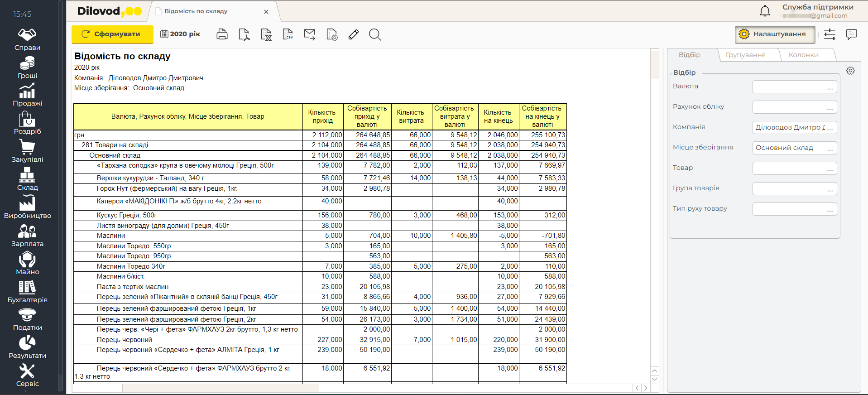Export the report to PDF
The width and height of the screenshot is (868, 395).
244,34
